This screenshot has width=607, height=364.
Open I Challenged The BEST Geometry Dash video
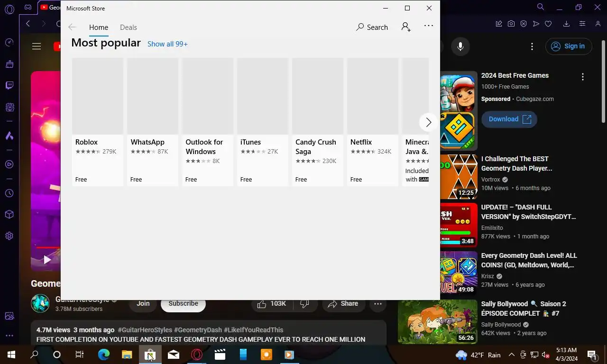tap(516, 164)
